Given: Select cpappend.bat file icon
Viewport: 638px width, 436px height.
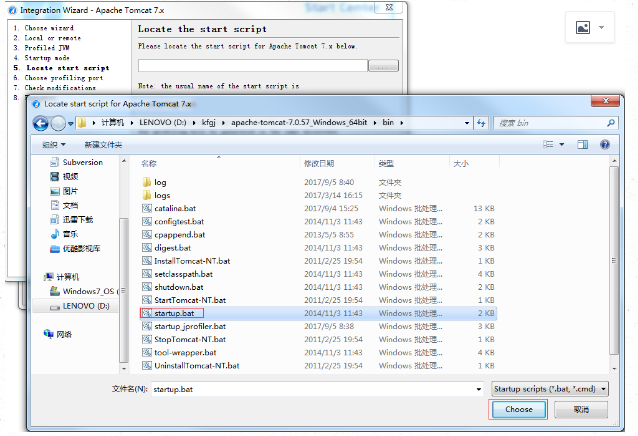Looking at the screenshot, I should (146, 234).
